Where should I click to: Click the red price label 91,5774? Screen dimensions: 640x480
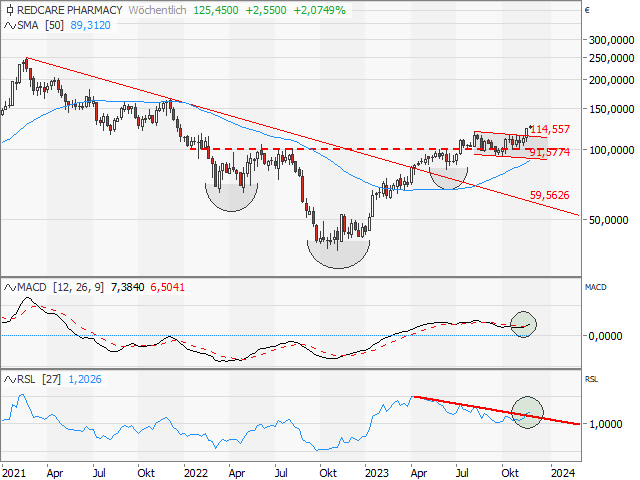click(550, 152)
